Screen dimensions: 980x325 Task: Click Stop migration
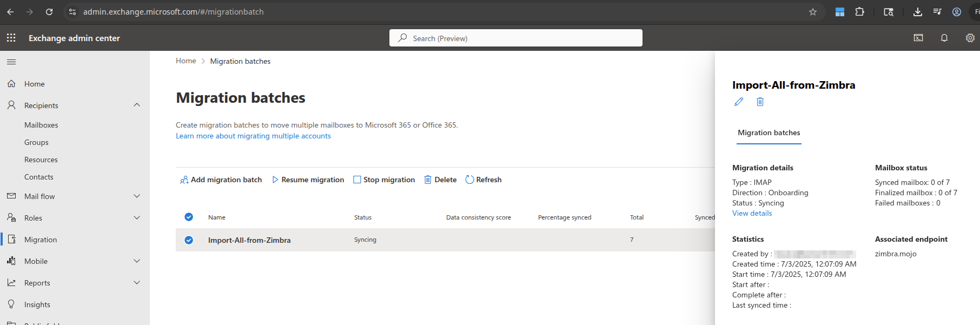coord(384,180)
